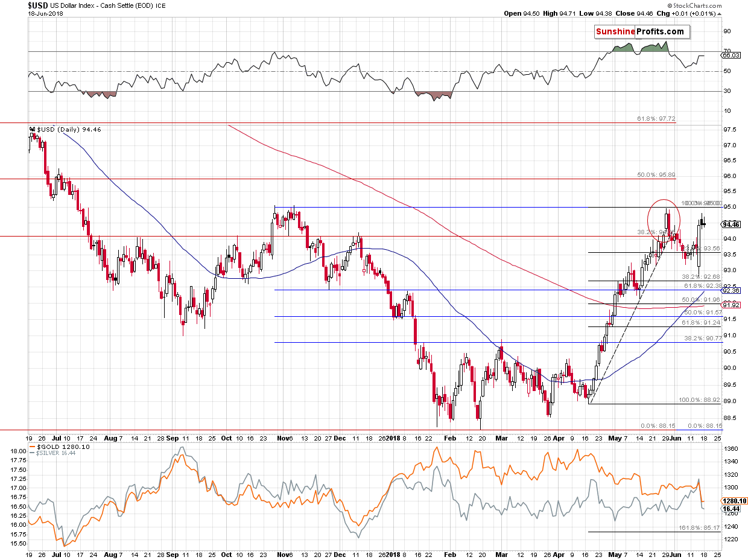
Task: Click the '50.0%: 91.96' Fibonacci label
Action: (700, 300)
